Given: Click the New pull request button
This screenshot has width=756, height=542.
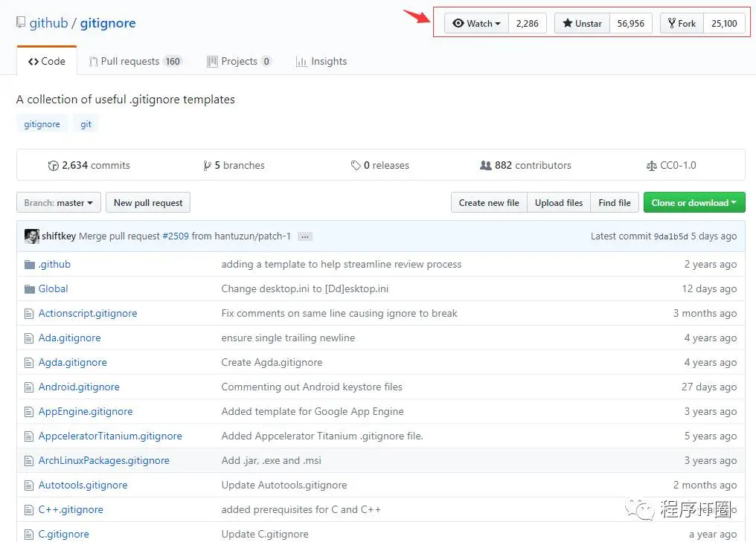Looking at the screenshot, I should coord(148,203).
